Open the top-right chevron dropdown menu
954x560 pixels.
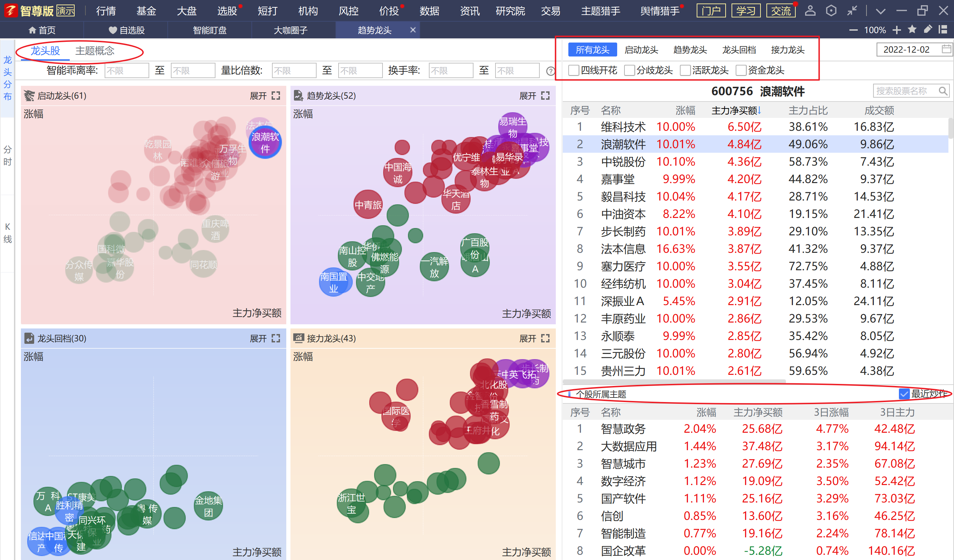tap(880, 11)
